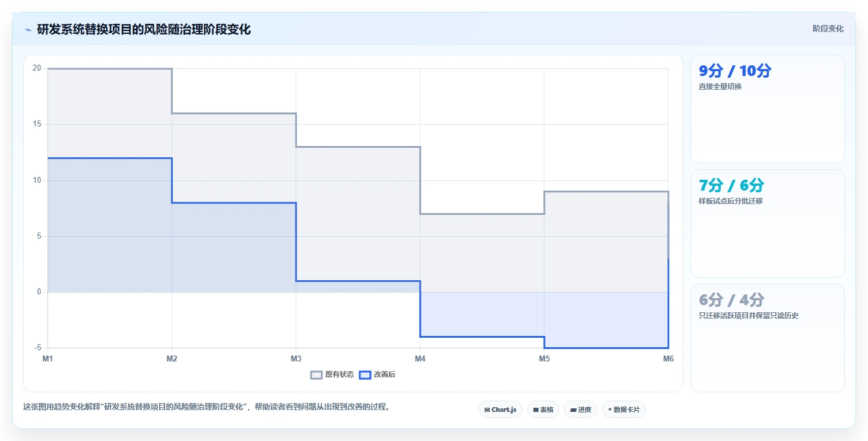Toggle the 原有状态 legend entry
The width and height of the screenshot is (868, 441).
point(332,375)
